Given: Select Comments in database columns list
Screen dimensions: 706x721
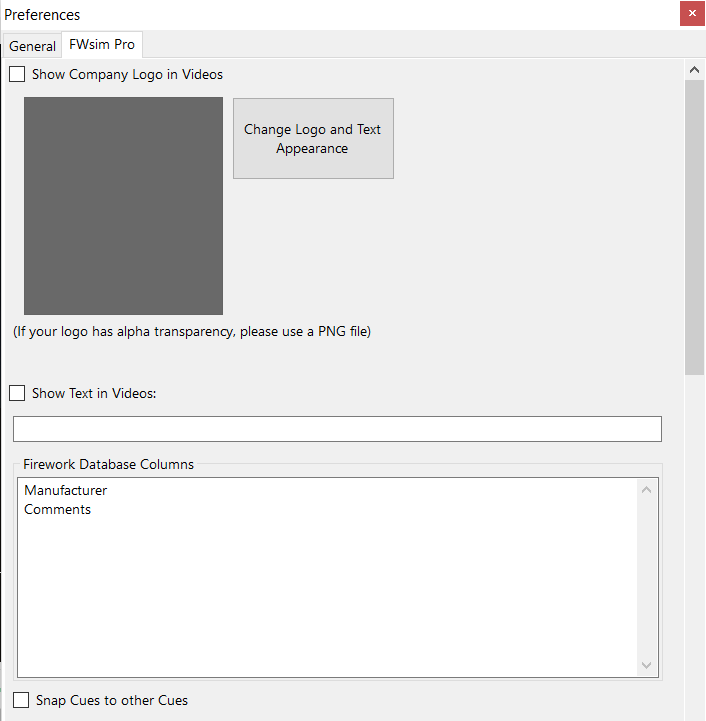Looking at the screenshot, I should point(57,509).
